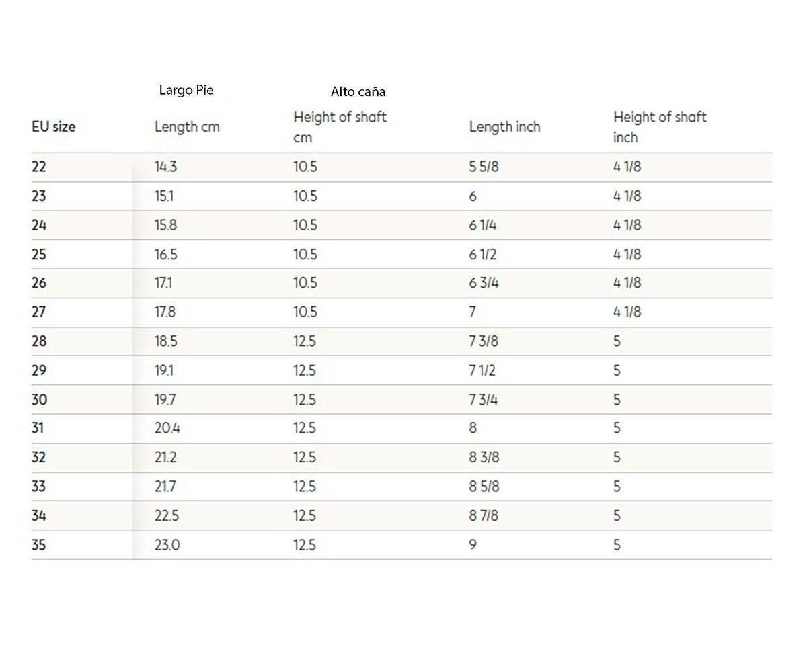Click the 16.5 length cm cell
Image resolution: width=807 pixels, height=672 pixels.
pos(165,254)
